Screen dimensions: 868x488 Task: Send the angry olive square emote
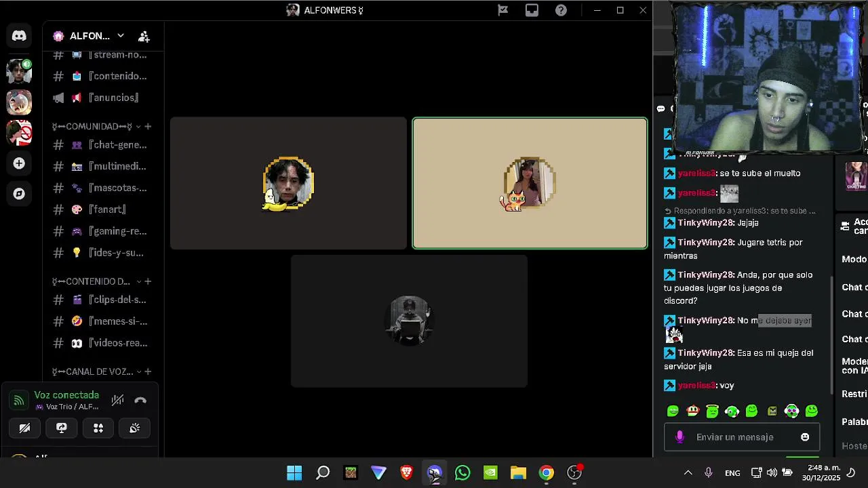(772, 411)
